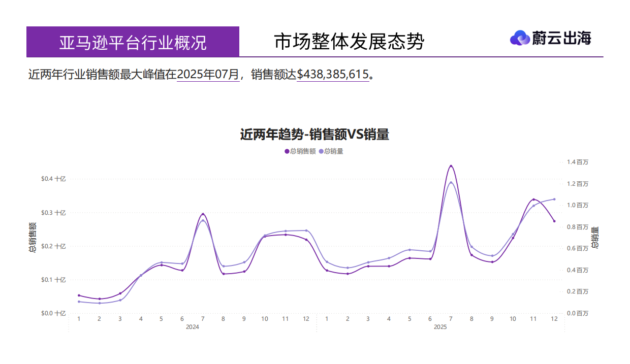Click the 蔚云出海 cloud logo icon
This screenshot has height=364, width=630.
(x=519, y=38)
